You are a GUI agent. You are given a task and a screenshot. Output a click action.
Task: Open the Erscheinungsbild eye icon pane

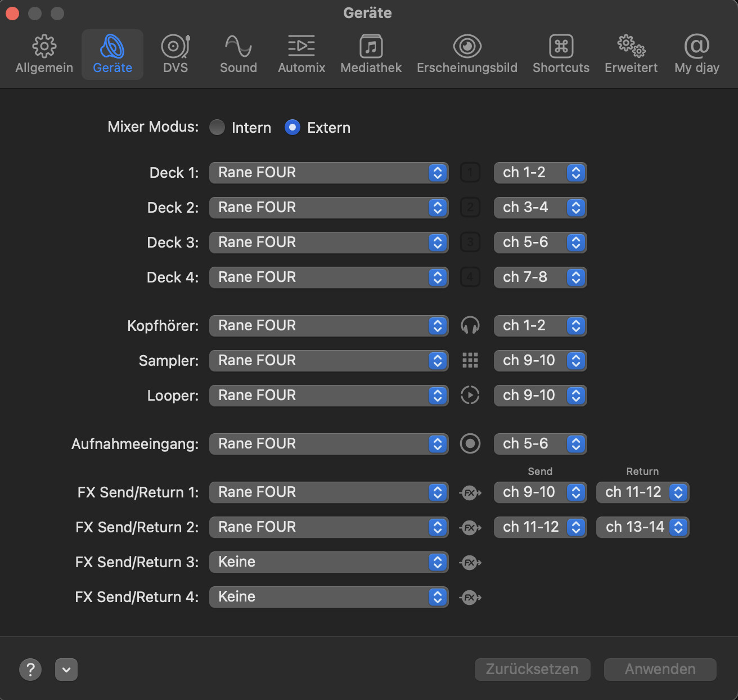[x=467, y=55]
